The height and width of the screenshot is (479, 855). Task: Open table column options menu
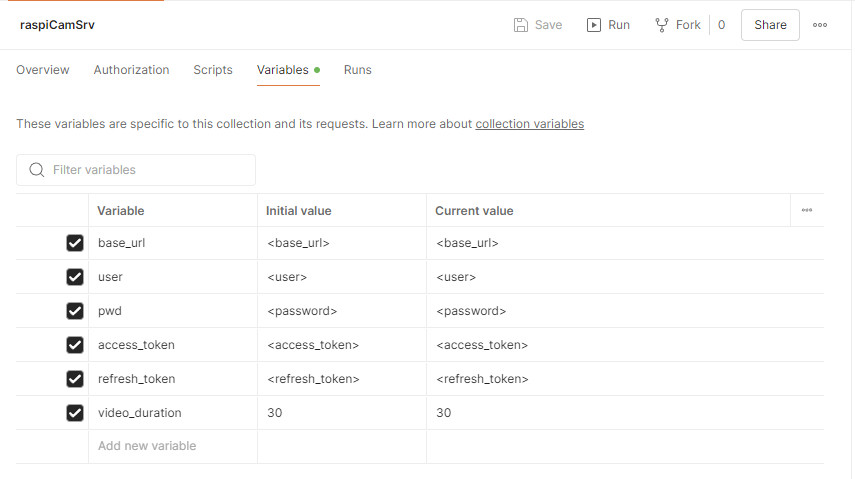(806, 210)
